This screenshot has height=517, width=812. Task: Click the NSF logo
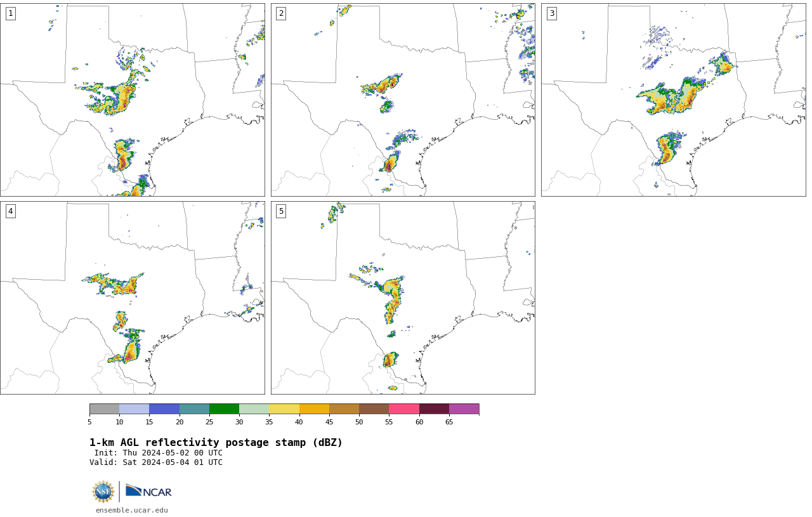point(103,492)
